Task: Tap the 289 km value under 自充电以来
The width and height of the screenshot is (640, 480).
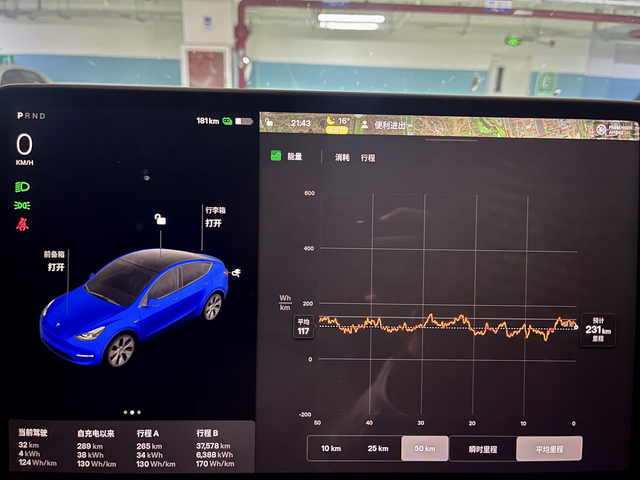Action: tap(90, 446)
